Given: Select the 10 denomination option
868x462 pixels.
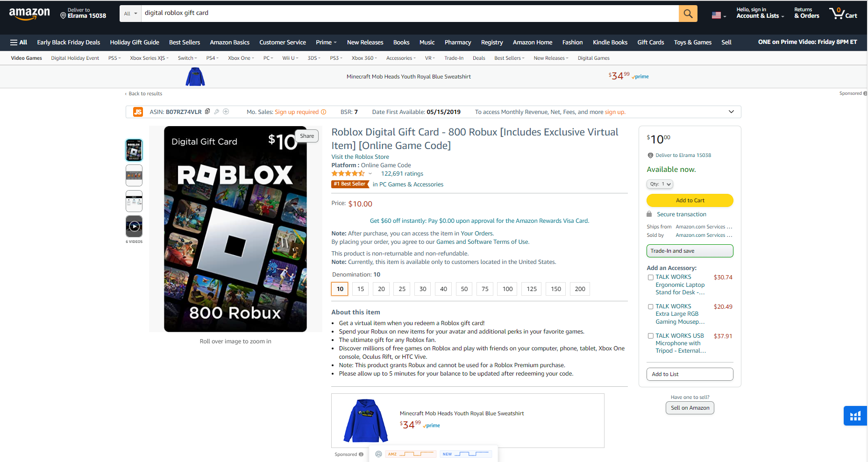Looking at the screenshot, I should click(x=340, y=289).
